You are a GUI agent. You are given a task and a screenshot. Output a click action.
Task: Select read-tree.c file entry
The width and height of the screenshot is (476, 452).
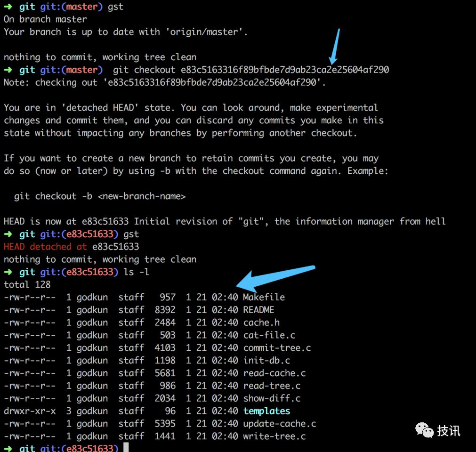272,386
